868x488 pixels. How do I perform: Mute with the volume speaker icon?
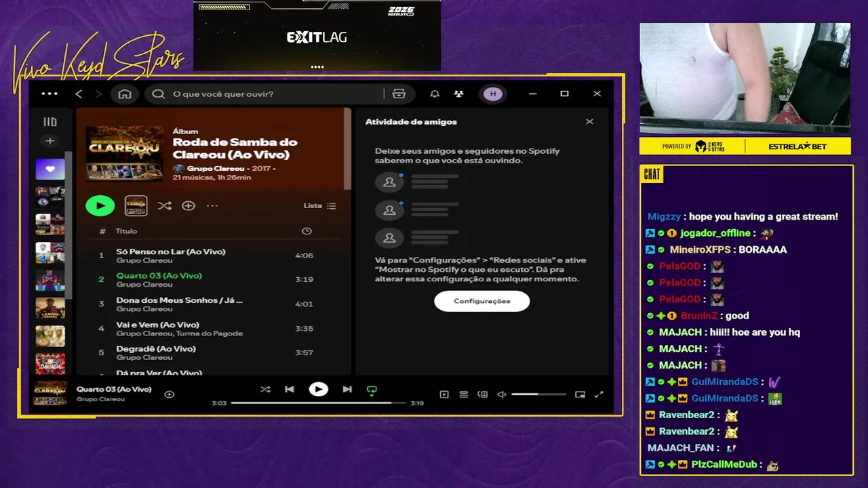502,394
